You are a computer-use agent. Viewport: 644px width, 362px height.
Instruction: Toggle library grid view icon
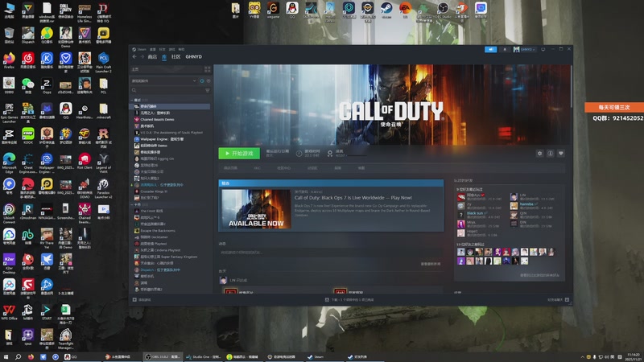pyautogui.click(x=207, y=69)
